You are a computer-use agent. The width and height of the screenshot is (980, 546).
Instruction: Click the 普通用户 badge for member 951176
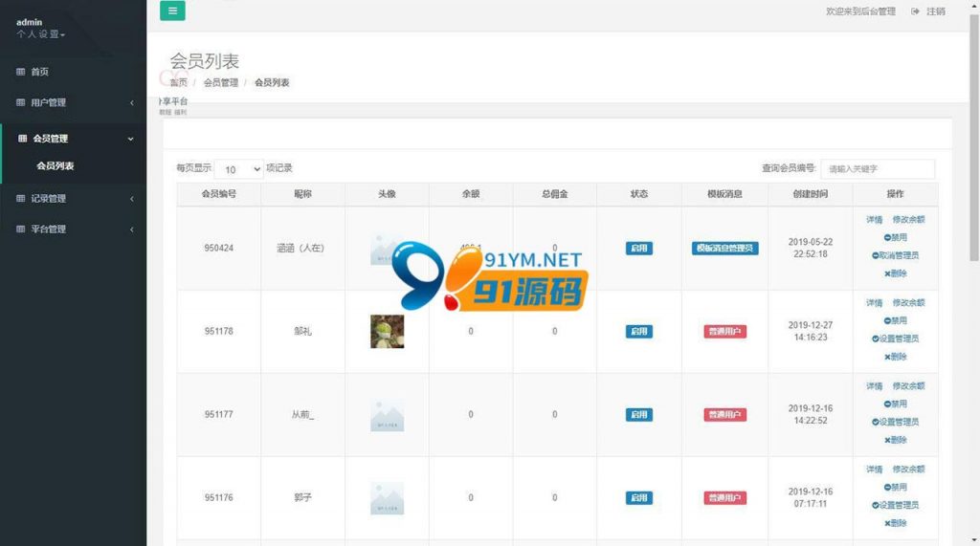(725, 497)
